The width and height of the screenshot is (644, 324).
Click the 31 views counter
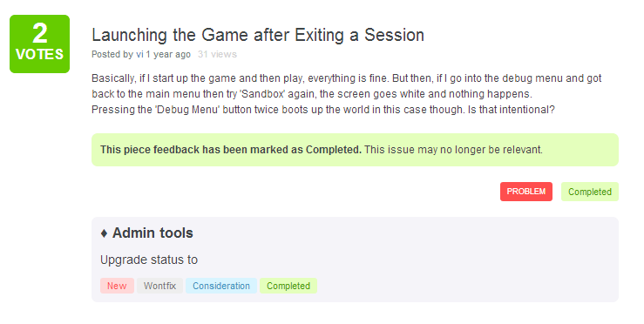click(217, 54)
